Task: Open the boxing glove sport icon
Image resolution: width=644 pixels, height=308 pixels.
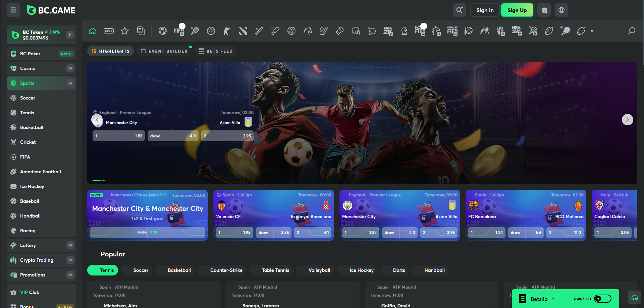Action: tap(339, 31)
